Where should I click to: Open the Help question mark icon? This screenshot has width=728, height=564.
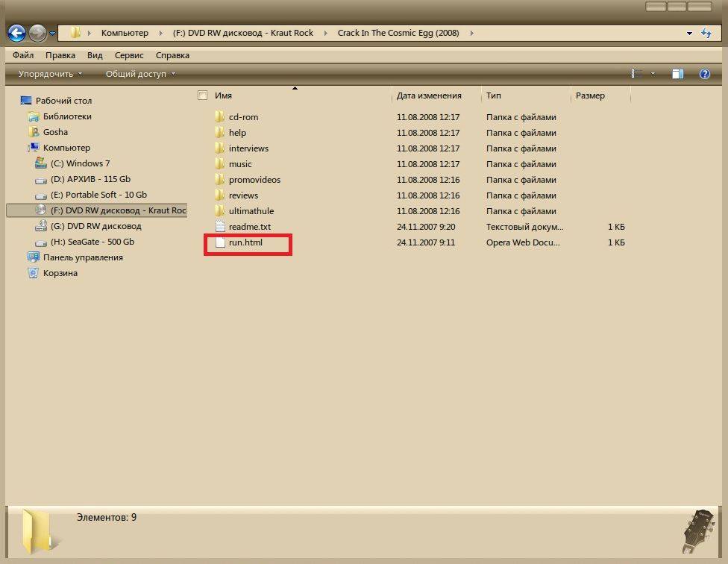tap(703, 74)
